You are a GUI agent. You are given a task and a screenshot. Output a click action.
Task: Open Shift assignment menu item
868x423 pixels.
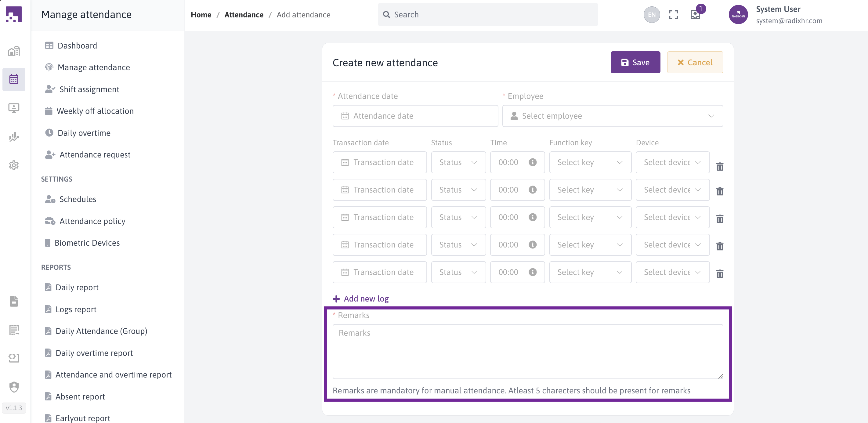point(89,89)
